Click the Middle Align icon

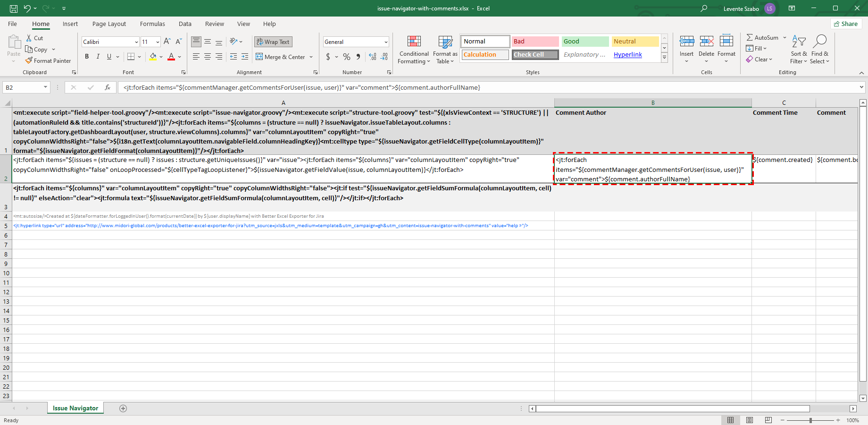point(208,42)
